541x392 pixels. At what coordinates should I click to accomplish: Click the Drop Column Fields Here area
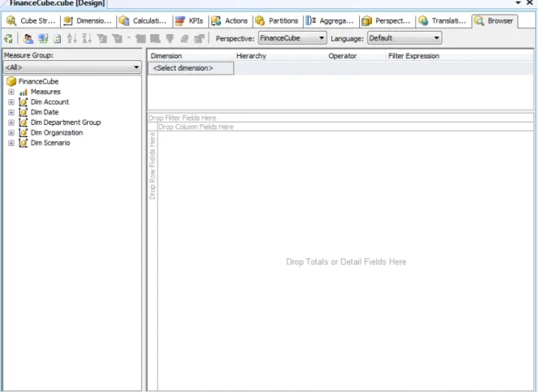[x=346, y=127]
